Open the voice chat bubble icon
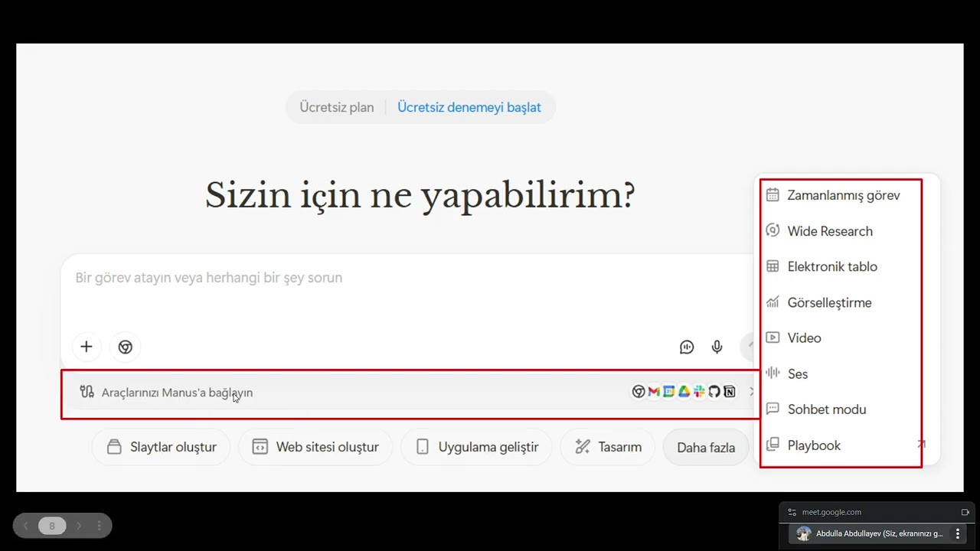The image size is (980, 551). (687, 347)
